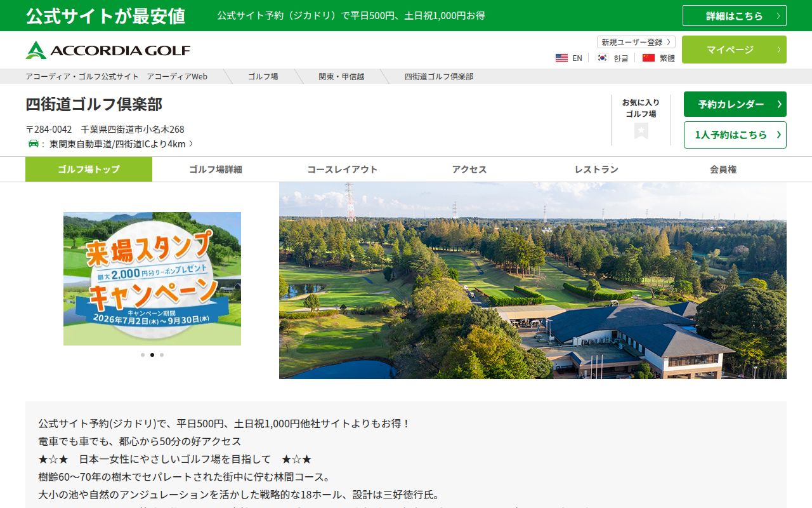The image size is (812, 508).
Task: Select first carousel dot
Action: (143, 355)
